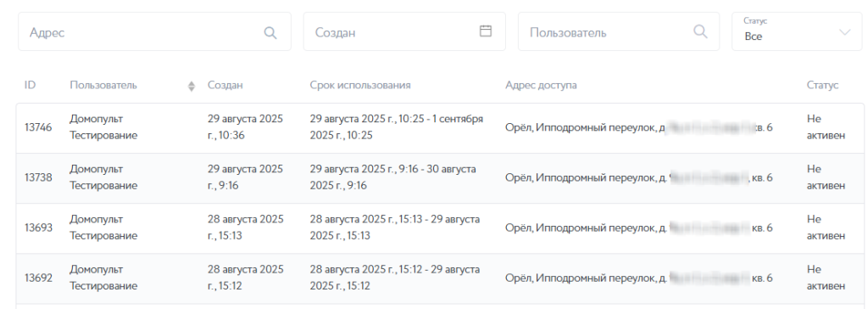Screen dimensions: 868x309
Task: Focus the Создан date filter input
Action: (404, 32)
